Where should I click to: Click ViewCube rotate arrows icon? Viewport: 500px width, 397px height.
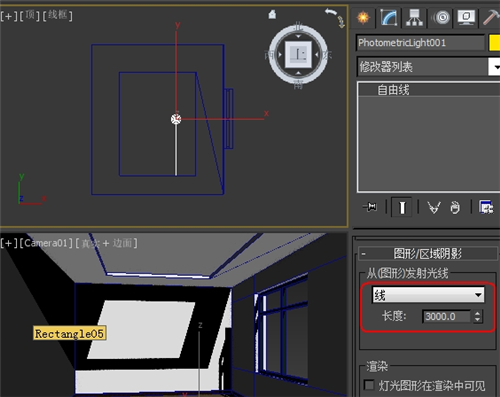335,17
